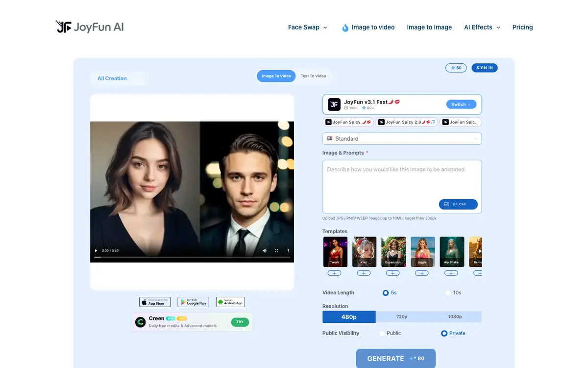Preview the Hip Shake template thumbnail
The image size is (588, 368).
coord(451,252)
